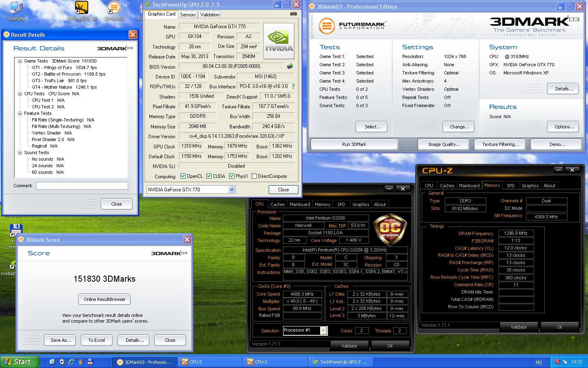Open the Mainboard tab in the CPU window
588x368 pixels.
(x=300, y=204)
